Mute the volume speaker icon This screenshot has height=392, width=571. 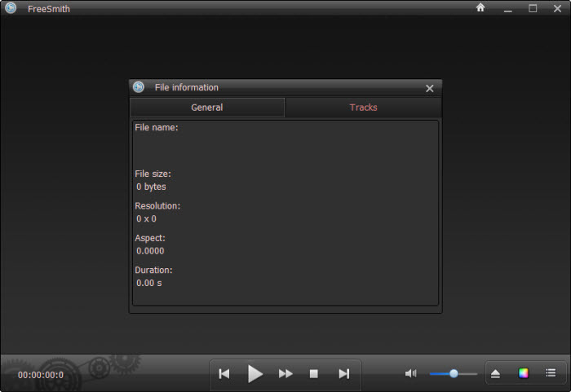[410, 373]
